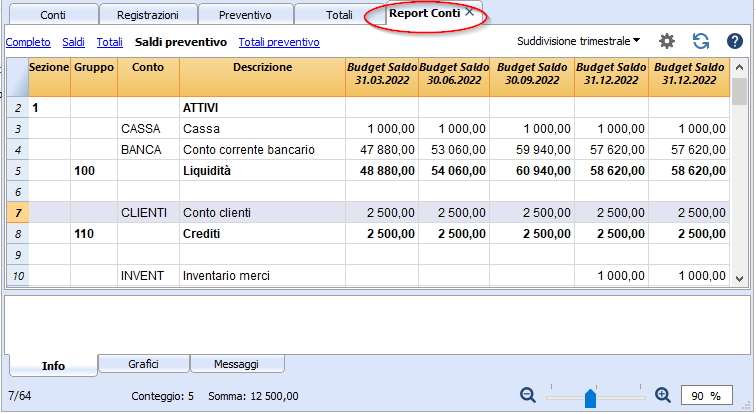The image size is (756, 414).
Task: Click the Crediti description cell
Action: click(x=262, y=234)
